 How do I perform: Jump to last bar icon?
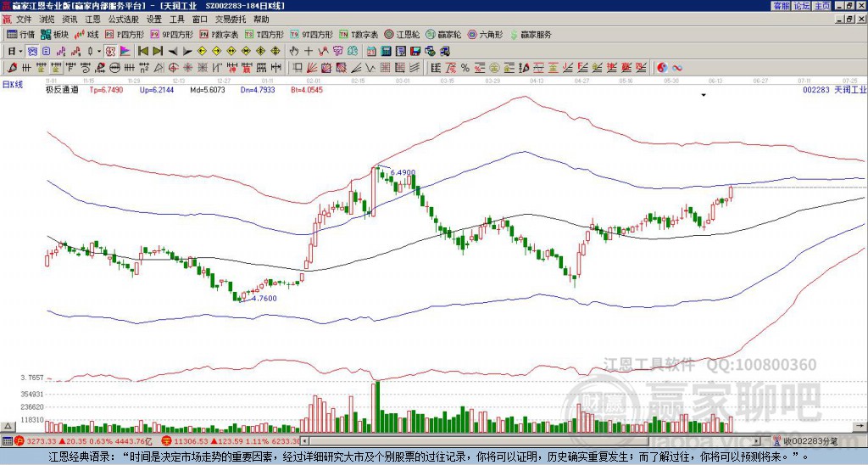[158, 52]
